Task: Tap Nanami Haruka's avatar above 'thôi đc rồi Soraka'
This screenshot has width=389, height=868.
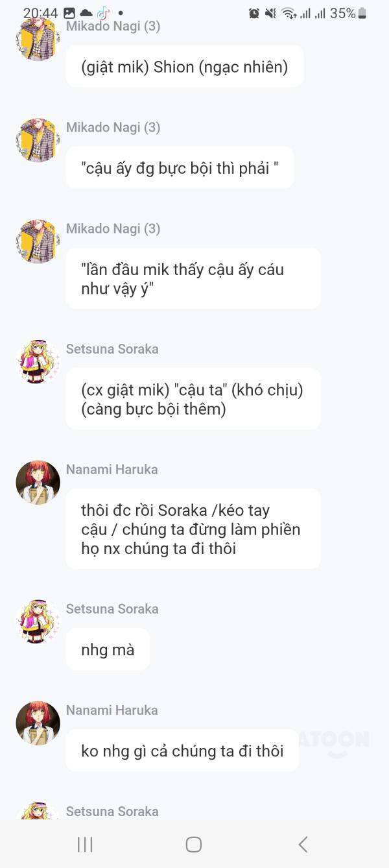Action: coord(38,482)
